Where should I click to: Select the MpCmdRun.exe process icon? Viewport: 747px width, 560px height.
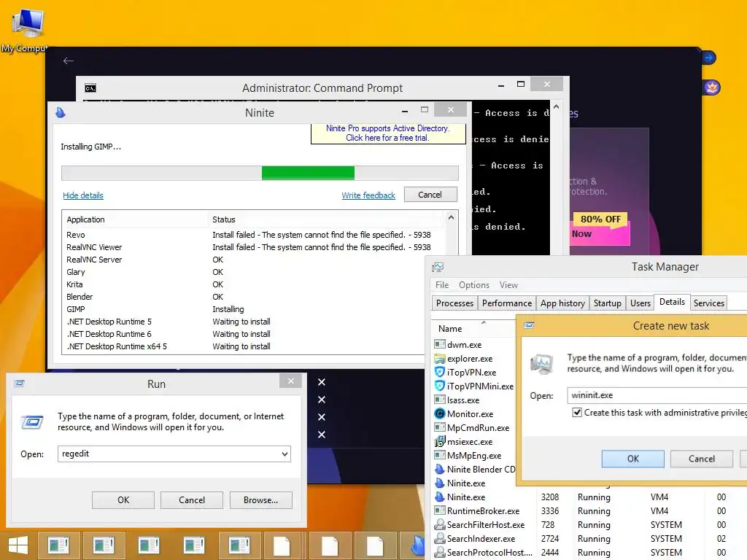coord(440,427)
